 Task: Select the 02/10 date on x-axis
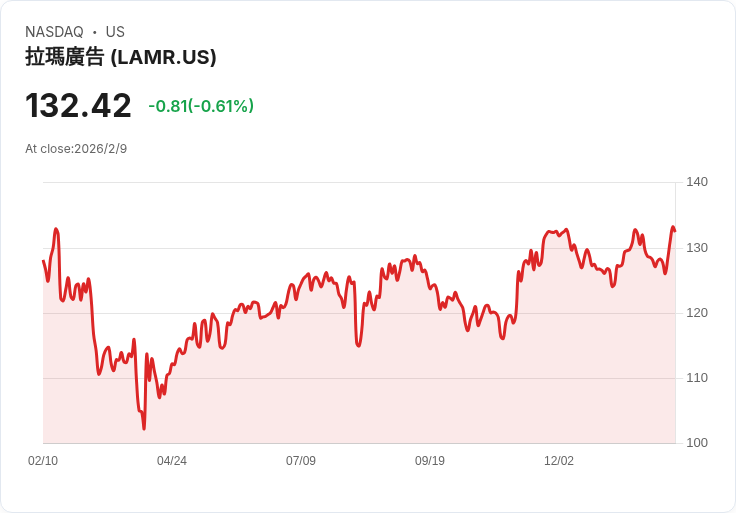43,461
